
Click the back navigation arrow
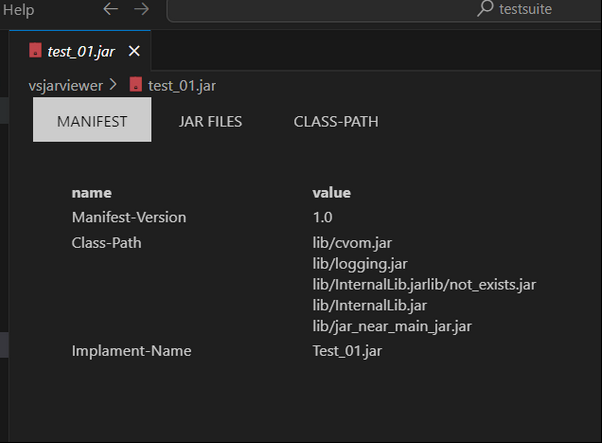point(110,9)
